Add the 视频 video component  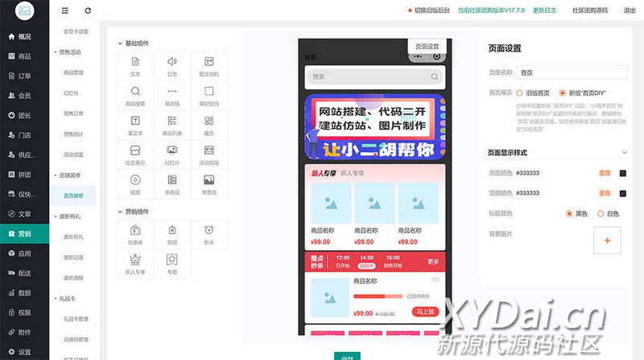coord(135,185)
